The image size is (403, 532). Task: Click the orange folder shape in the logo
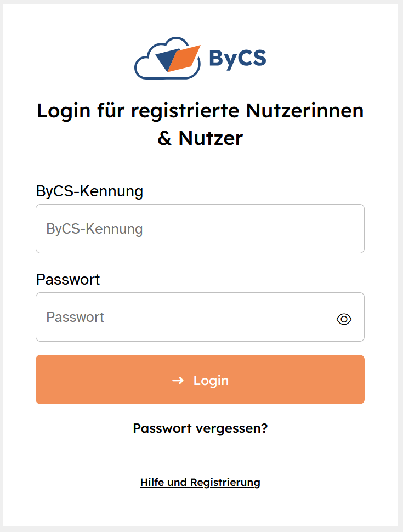coord(185,59)
